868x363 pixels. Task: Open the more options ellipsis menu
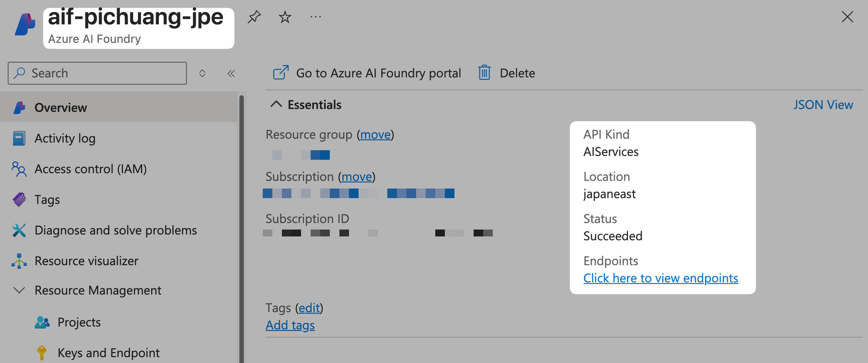point(316,17)
